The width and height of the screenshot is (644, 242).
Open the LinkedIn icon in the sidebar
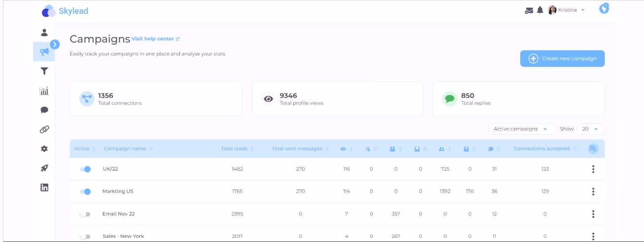(44, 187)
